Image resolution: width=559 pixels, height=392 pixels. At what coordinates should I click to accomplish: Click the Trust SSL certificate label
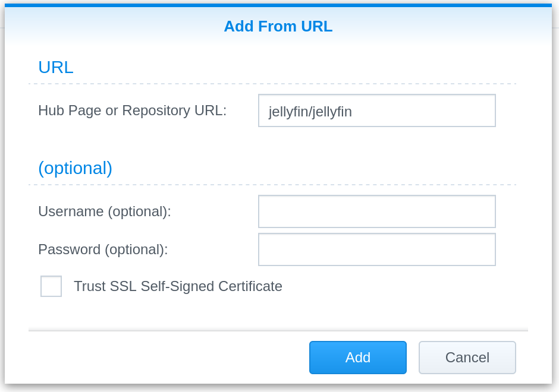point(178,286)
